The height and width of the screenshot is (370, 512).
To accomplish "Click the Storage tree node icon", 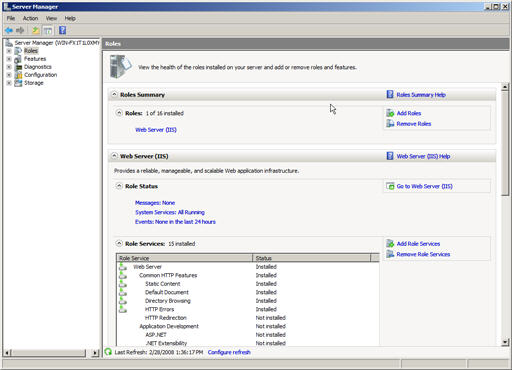I will [18, 83].
